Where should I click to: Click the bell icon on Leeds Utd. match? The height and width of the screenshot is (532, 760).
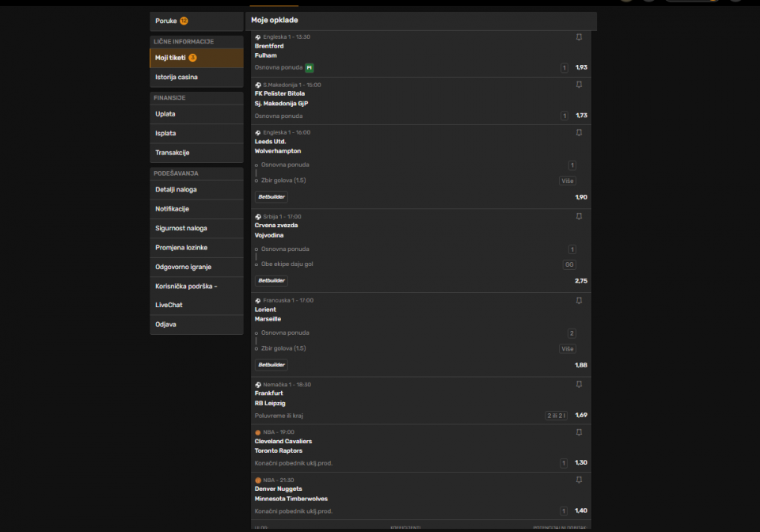click(x=579, y=133)
